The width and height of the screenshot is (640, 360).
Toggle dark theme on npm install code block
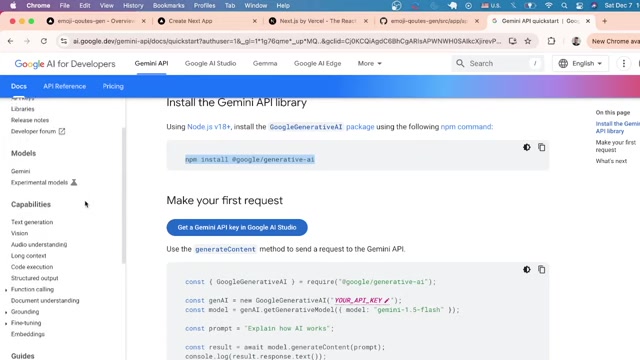[527, 147]
